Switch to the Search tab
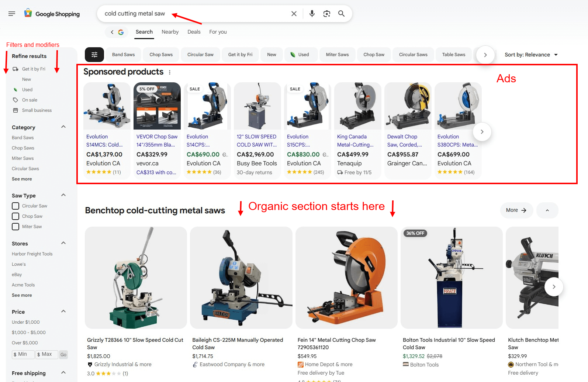This screenshot has width=588, height=382. (144, 32)
